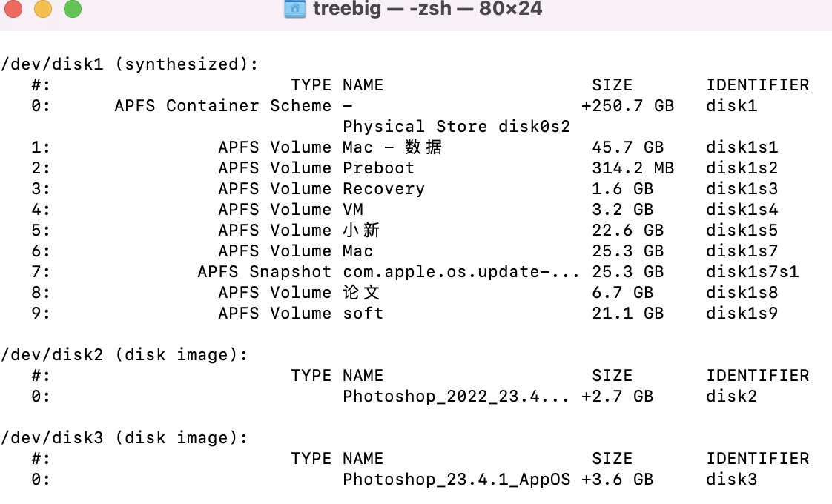Click the "soft" volume name

point(363,314)
